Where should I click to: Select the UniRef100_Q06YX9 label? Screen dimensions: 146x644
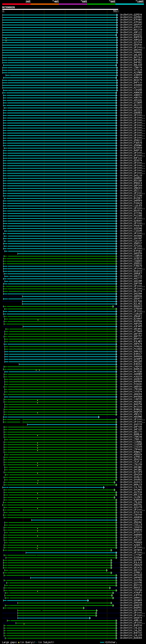(x=131, y=424)
